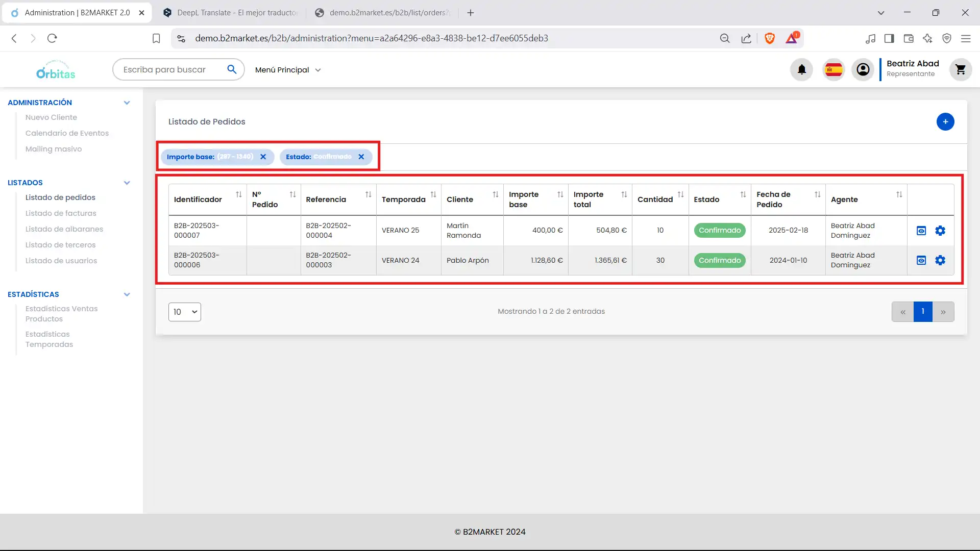Collapse the ADMINISTRACIÓN sidebar section
980x551 pixels.
[x=127, y=103]
